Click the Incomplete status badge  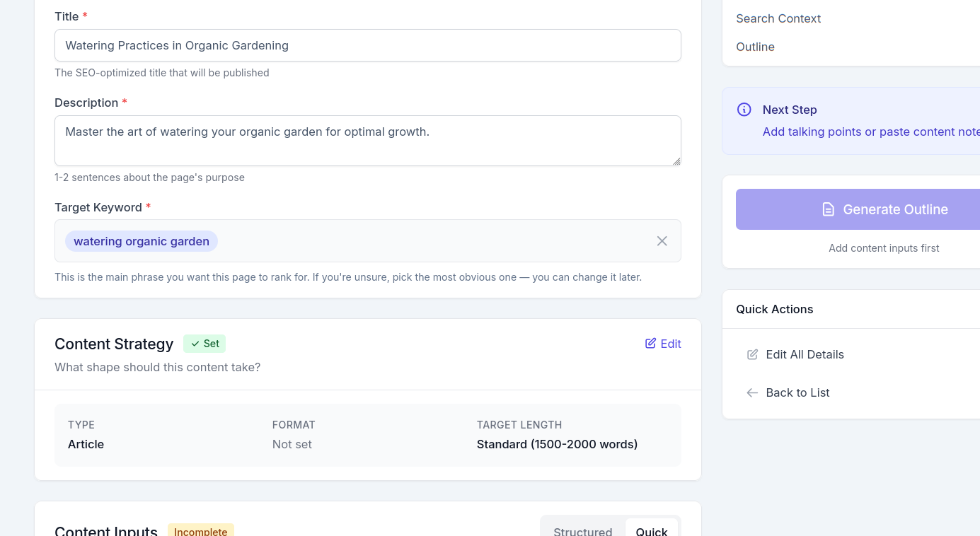[200, 531]
